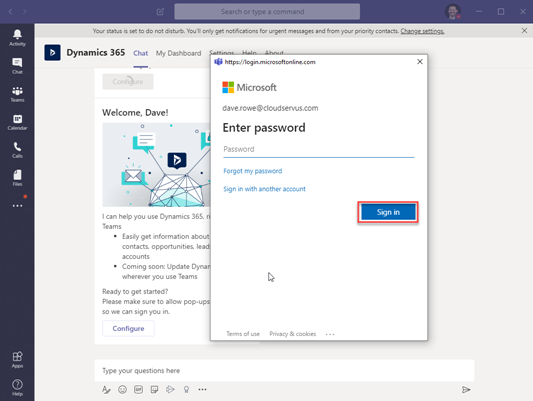Send the message with send arrow

(466, 389)
